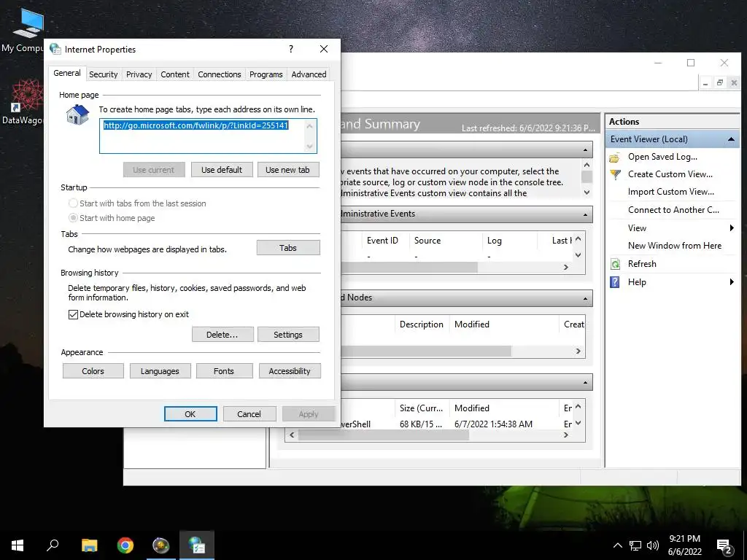Viewport: 747px width, 560px height.
Task: Click the home page house icon
Action: (x=77, y=114)
